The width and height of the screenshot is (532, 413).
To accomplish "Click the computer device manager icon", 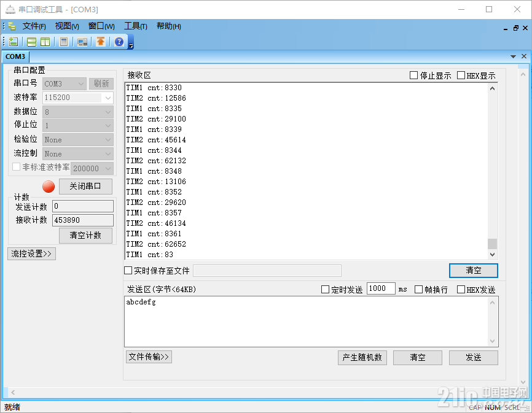I will click(82, 42).
